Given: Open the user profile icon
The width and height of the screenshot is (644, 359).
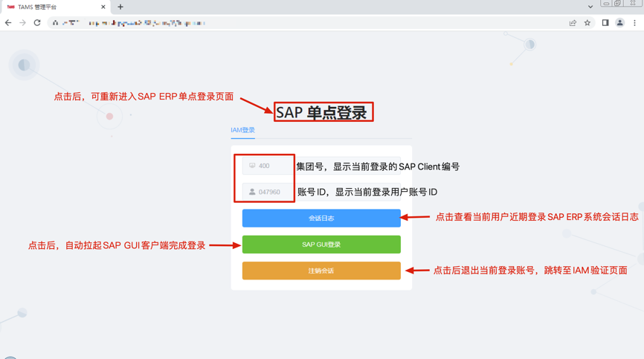Looking at the screenshot, I should pyautogui.click(x=619, y=23).
